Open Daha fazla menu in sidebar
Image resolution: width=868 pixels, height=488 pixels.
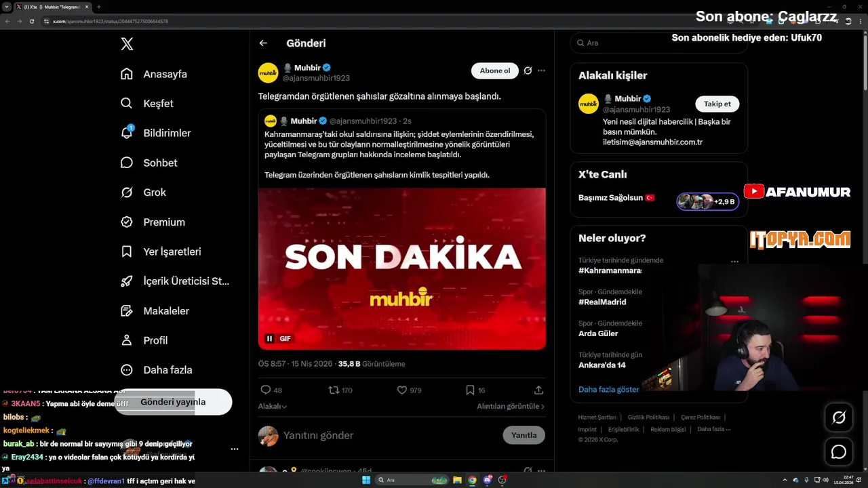tap(157, 370)
